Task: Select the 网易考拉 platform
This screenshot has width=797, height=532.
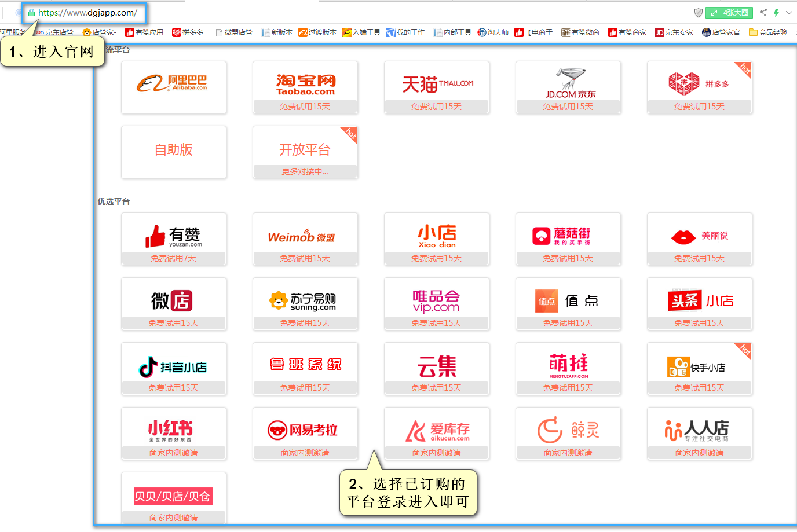Action: tap(305, 434)
